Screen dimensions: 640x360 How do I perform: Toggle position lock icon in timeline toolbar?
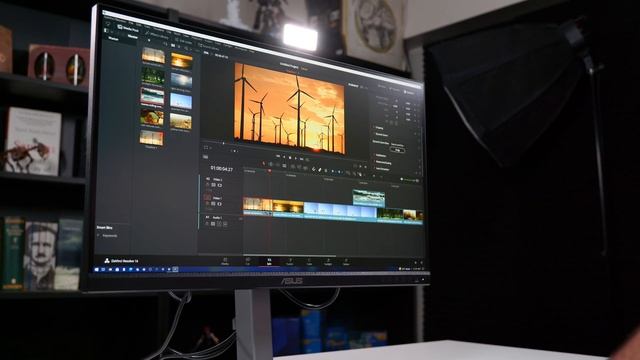[x=326, y=170]
